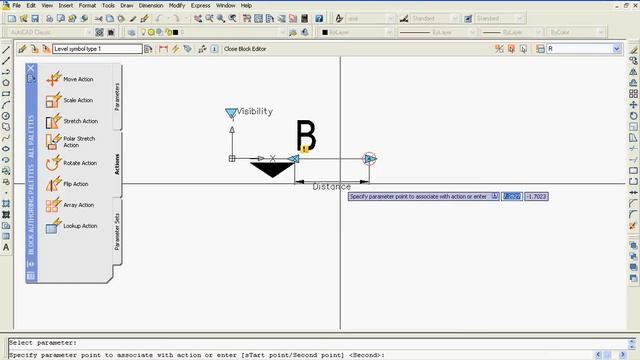This screenshot has width=640, height=360.
Task: Switch to the Parameter Sets palette tab
Action: 117,231
